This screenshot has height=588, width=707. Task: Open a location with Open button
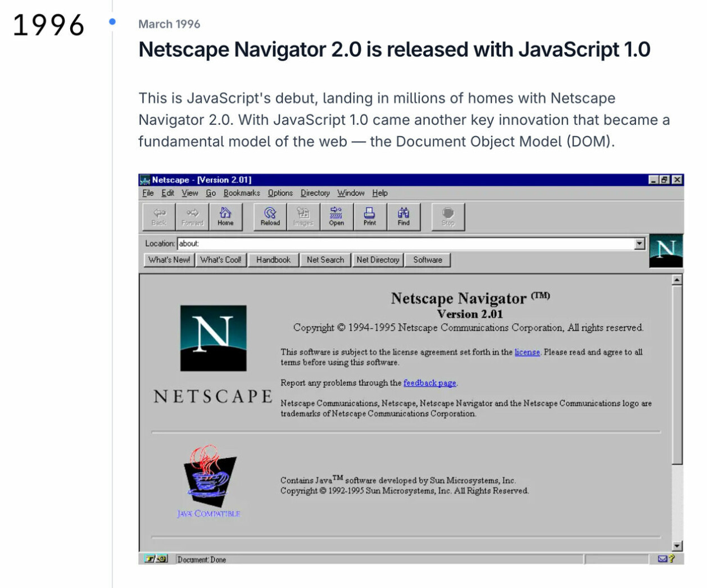[x=336, y=216]
